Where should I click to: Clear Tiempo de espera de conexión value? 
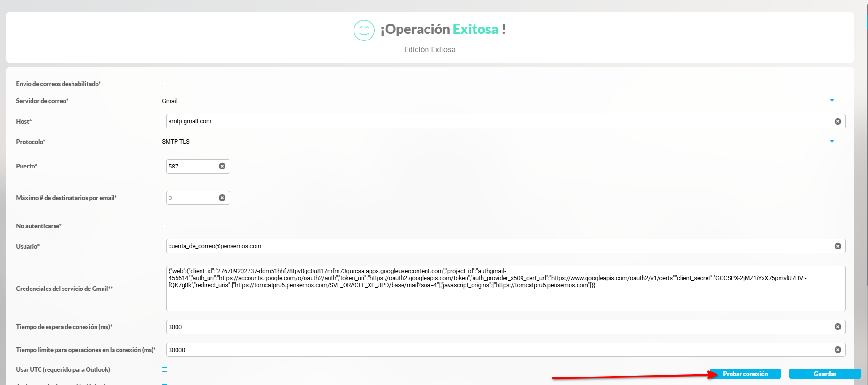[x=837, y=327]
